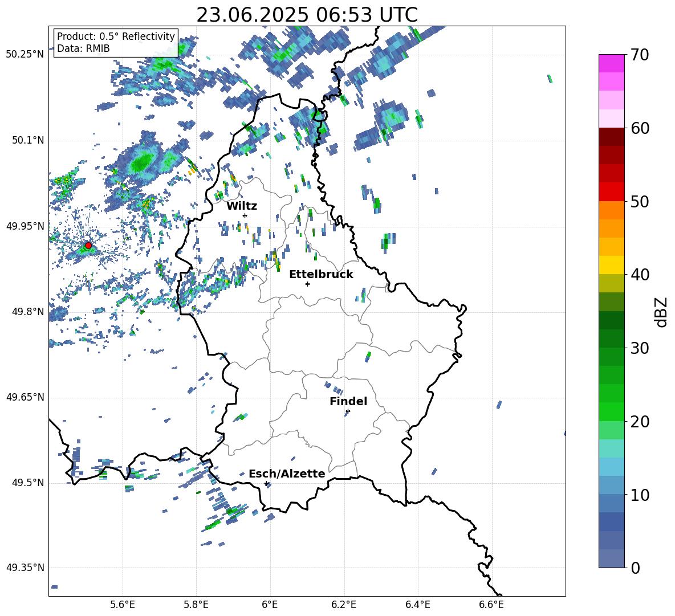Click the 6.6°E longitude label

pyautogui.click(x=491, y=605)
